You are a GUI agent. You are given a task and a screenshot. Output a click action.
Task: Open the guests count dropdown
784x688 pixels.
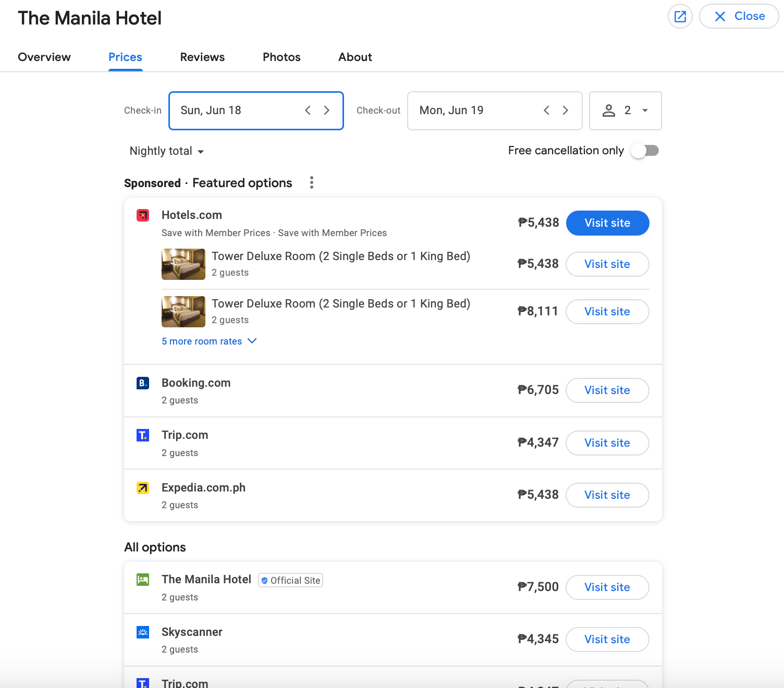coord(625,110)
